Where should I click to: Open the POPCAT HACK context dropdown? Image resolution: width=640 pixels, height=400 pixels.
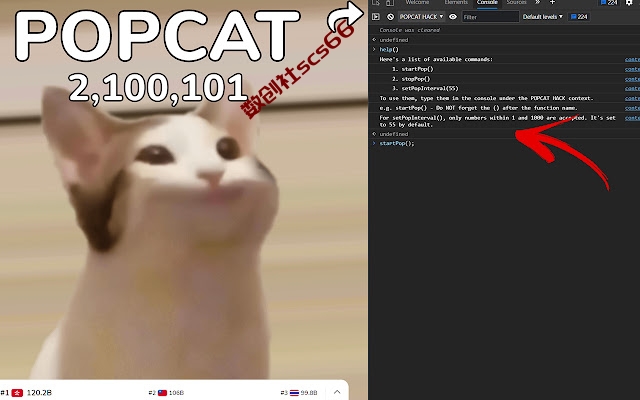click(x=421, y=17)
